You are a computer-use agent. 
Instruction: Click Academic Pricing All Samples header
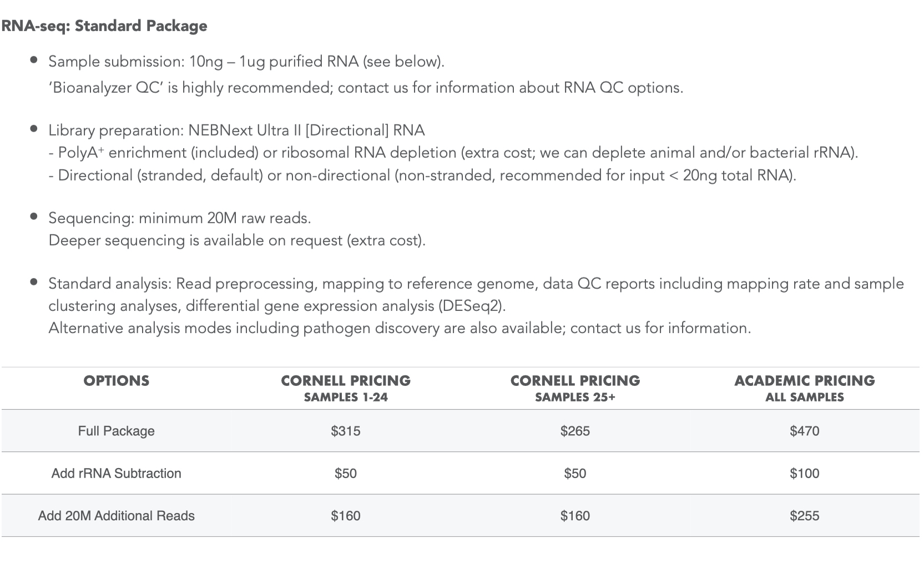[804, 388]
